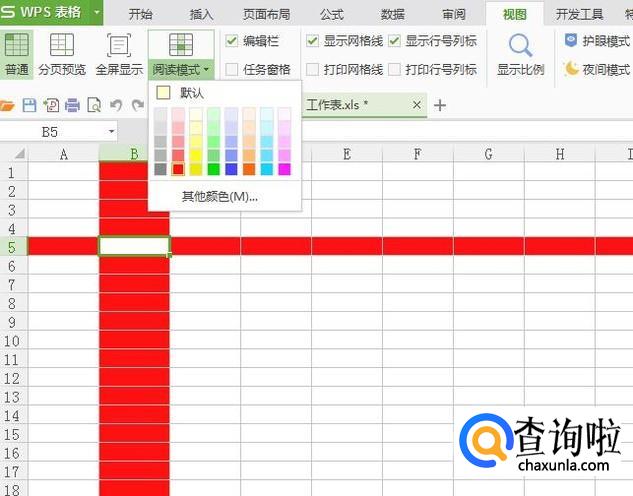Image resolution: width=633 pixels, height=496 pixels.
Task: Open the WPS 表格 application menu dropdown
Action: coord(96,12)
